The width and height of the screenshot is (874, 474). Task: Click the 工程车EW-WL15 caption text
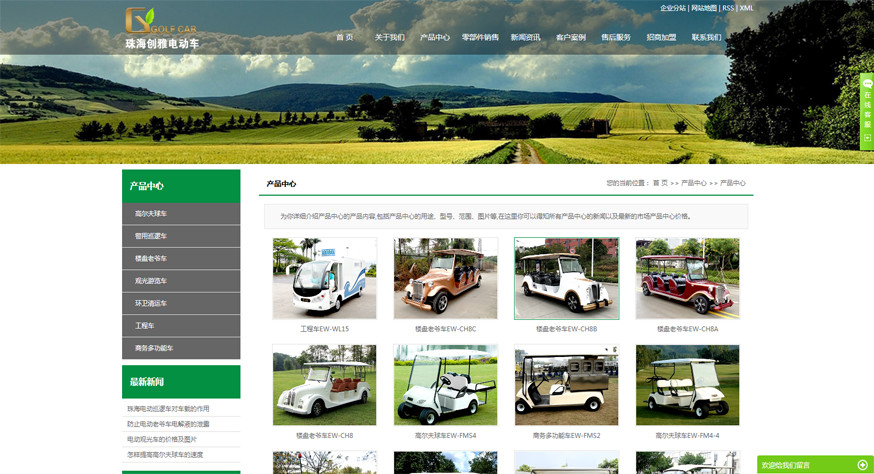(x=324, y=329)
